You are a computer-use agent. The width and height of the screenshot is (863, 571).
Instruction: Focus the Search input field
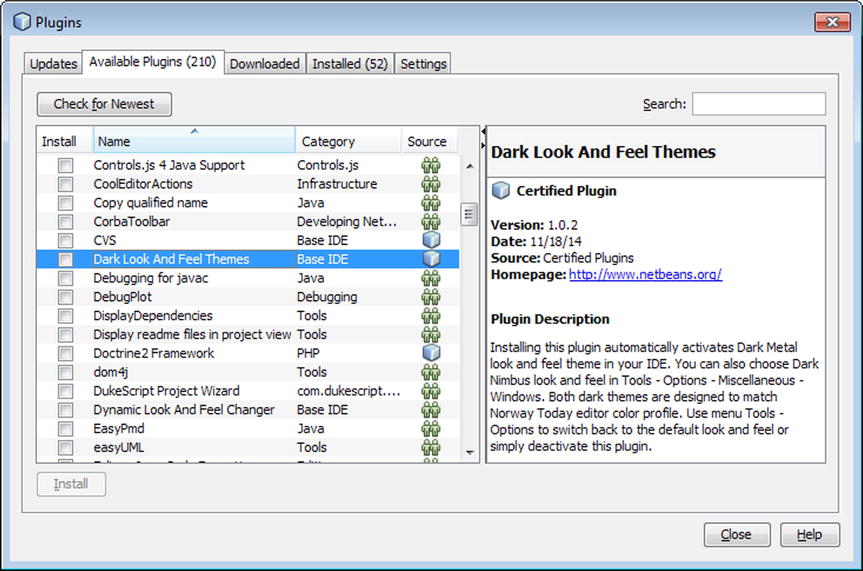click(x=759, y=104)
